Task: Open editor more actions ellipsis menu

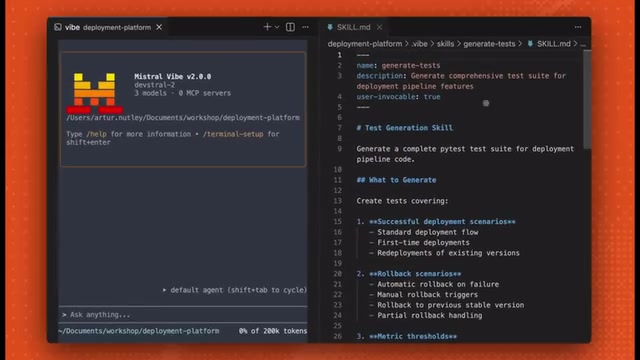Action: click(578, 27)
